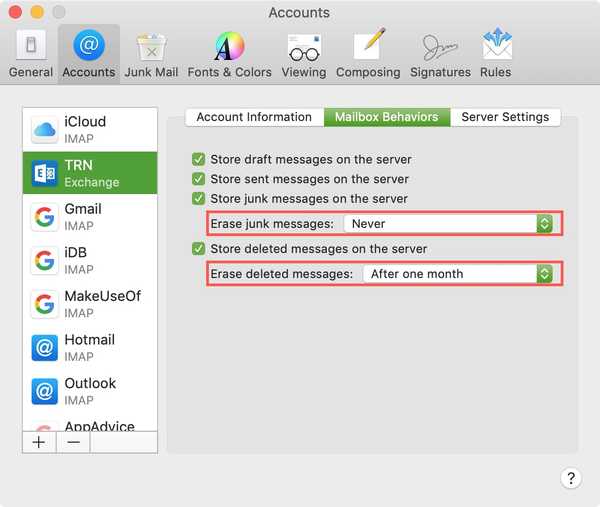Select the AppAdvice account name
600x507 pixels.
tap(99, 426)
